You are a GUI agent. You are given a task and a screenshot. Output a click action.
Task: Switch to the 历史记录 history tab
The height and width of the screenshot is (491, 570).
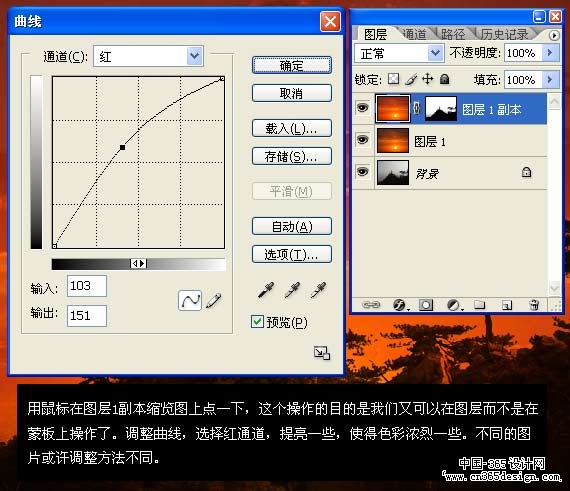point(504,34)
